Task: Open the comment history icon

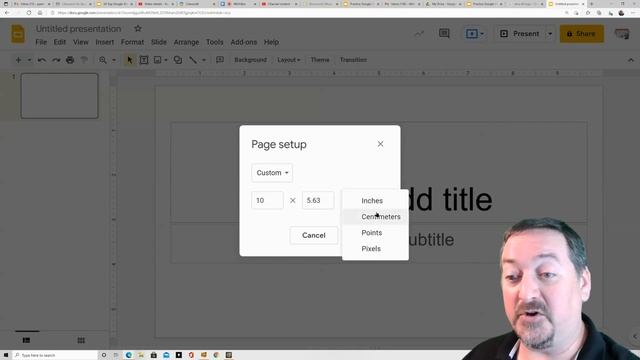Action: pyautogui.click(x=444, y=33)
